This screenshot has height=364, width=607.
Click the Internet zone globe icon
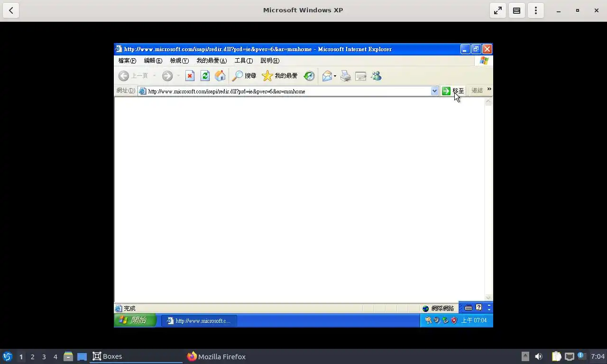tap(426, 309)
